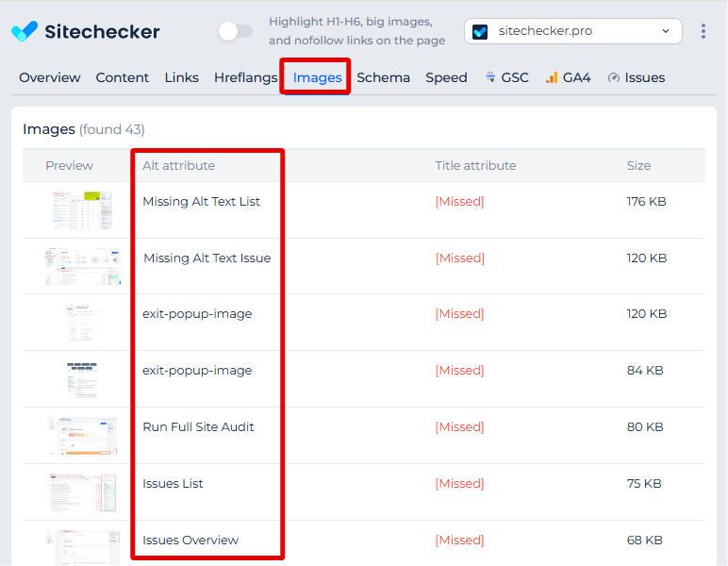Switch to the Schema tab
The image size is (728, 566).
(x=383, y=77)
